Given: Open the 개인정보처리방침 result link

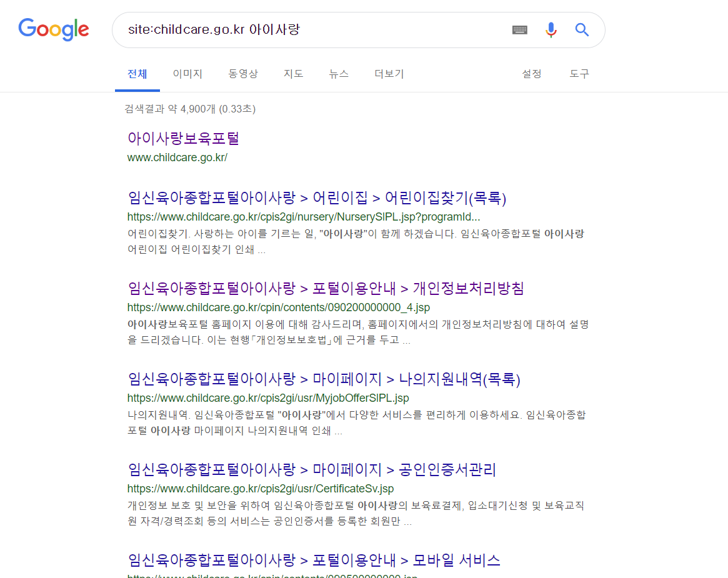Looking at the screenshot, I should click(x=325, y=288).
